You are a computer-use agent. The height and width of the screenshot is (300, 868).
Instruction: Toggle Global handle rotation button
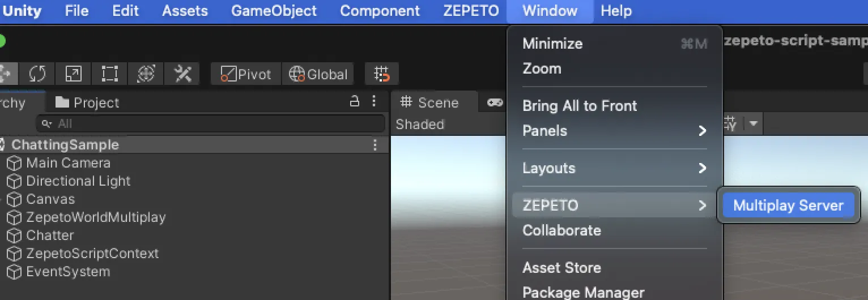click(x=318, y=74)
